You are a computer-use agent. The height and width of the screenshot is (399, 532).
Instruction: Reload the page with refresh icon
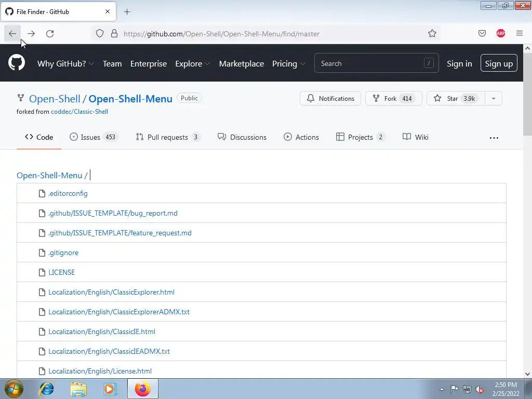point(50,34)
